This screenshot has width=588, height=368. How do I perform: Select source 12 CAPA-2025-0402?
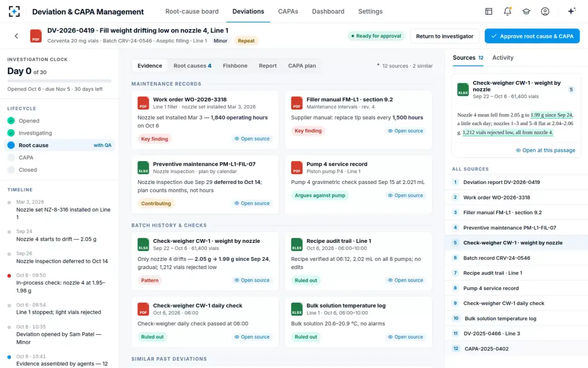(516, 349)
